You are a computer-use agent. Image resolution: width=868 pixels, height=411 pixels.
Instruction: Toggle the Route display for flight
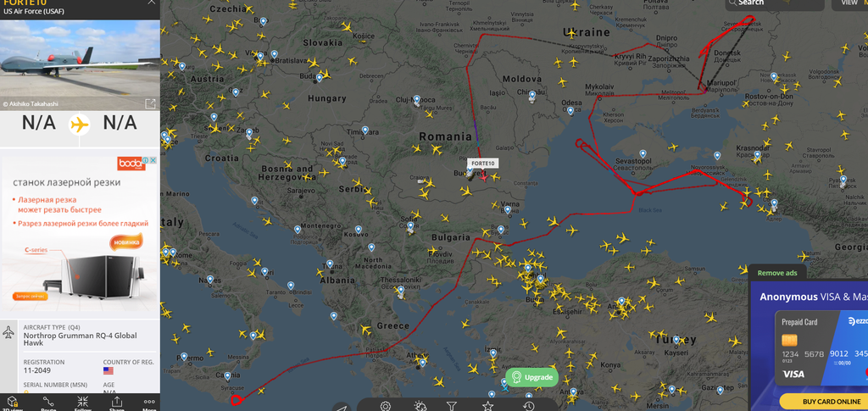coord(48,403)
